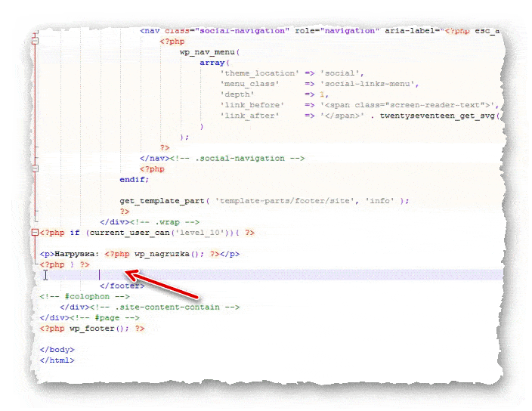Click the '</html>' tag

pos(57,360)
